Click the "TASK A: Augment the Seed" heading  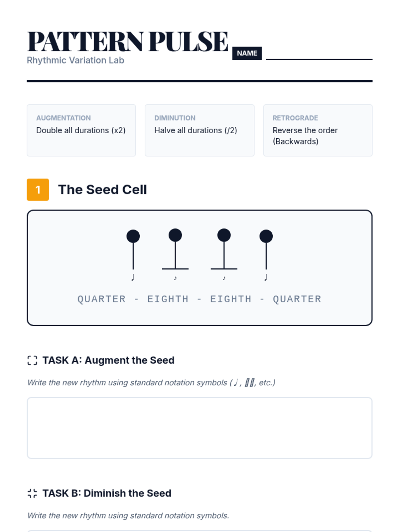click(108, 360)
